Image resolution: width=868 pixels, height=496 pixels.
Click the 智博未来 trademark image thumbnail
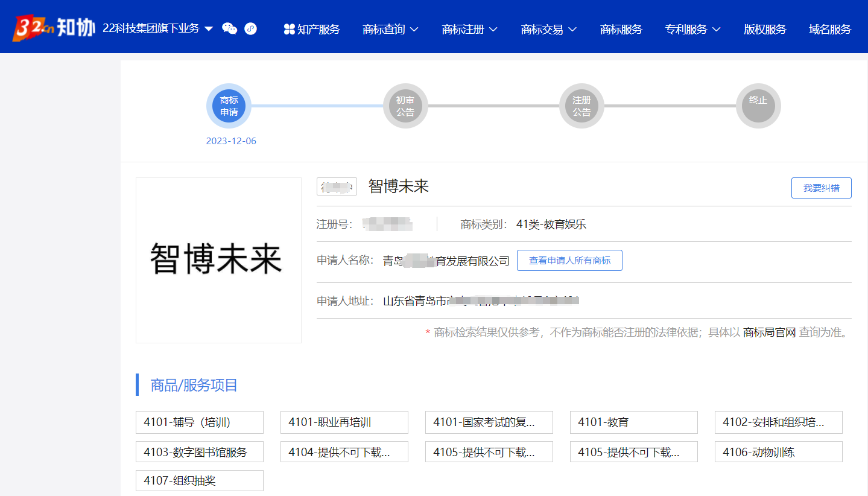click(218, 260)
